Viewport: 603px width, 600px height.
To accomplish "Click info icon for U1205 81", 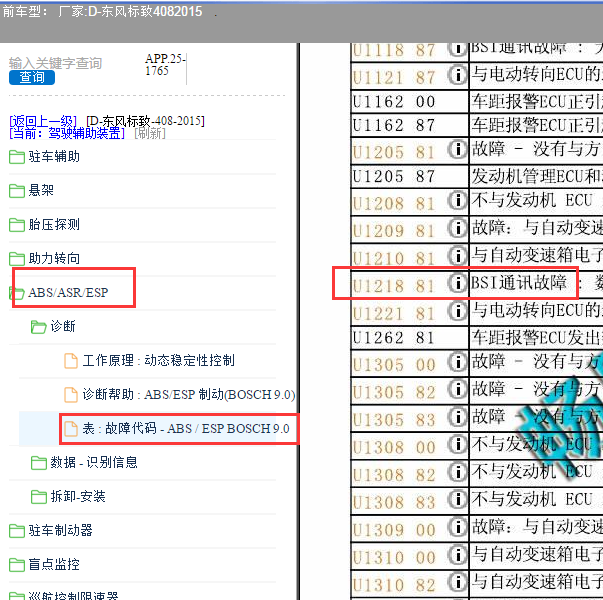I will pyautogui.click(x=457, y=149).
